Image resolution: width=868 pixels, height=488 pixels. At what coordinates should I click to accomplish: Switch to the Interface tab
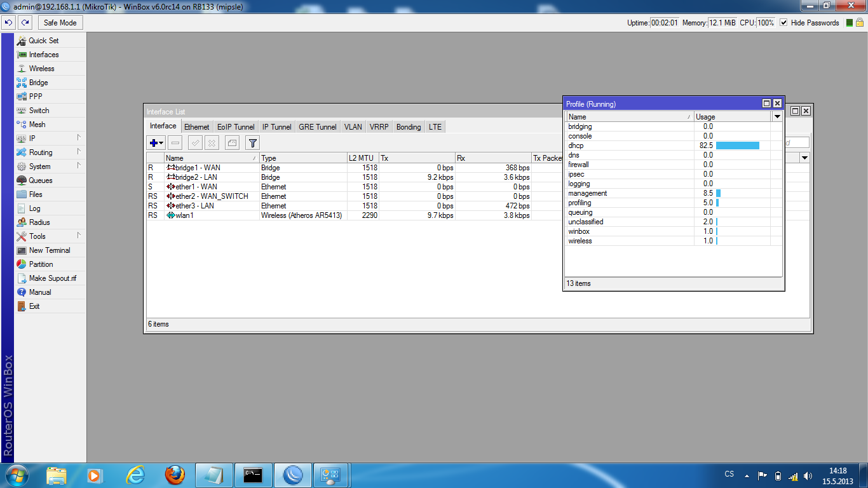click(x=163, y=126)
